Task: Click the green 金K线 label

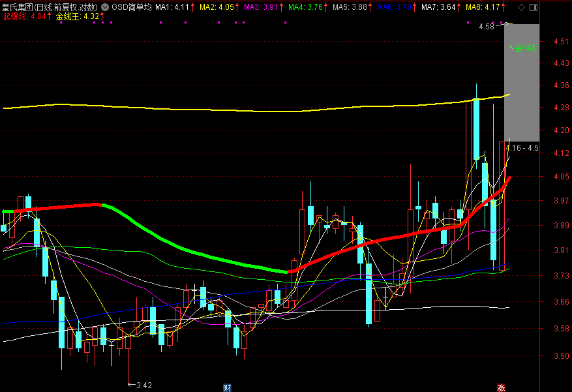Action: click(x=523, y=48)
